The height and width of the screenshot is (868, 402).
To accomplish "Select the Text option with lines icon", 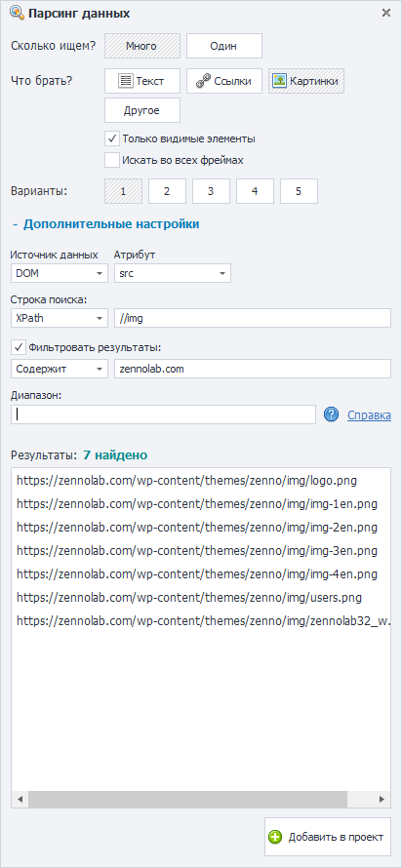I will tap(142, 81).
